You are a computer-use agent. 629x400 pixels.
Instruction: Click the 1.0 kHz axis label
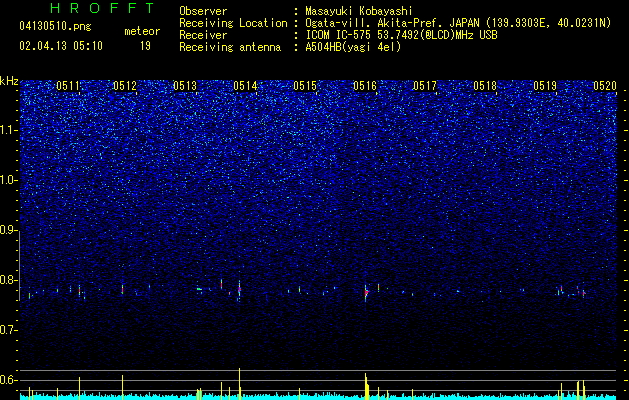(x=9, y=180)
